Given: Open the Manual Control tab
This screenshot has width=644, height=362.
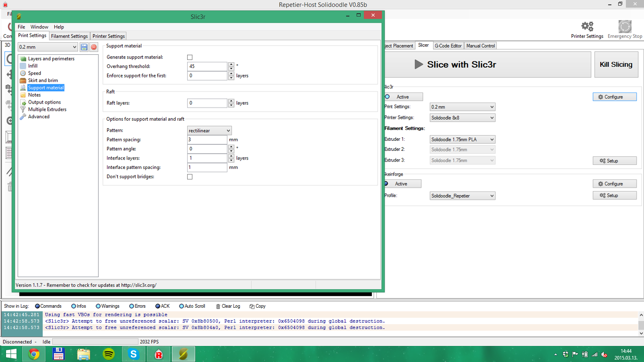Looking at the screenshot, I should 480,46.
